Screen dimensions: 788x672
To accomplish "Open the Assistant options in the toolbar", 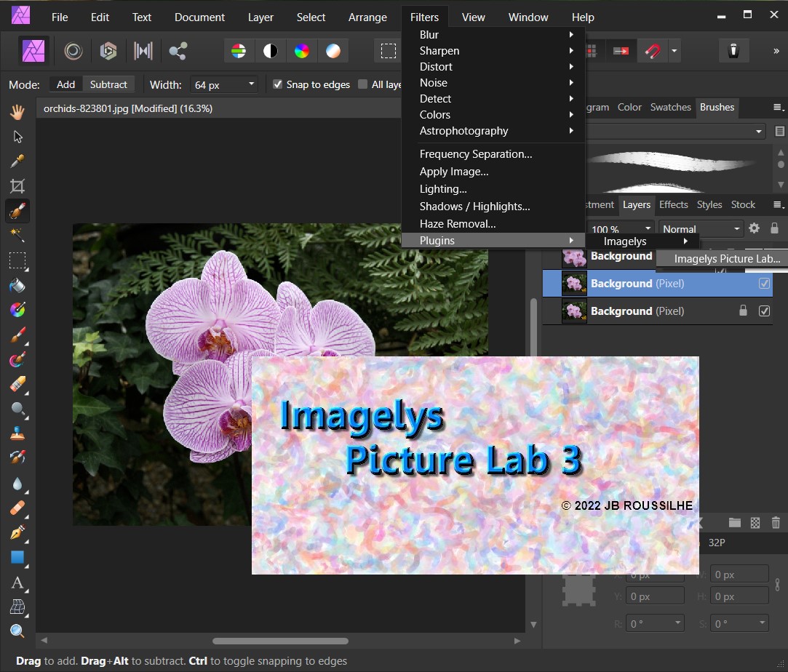I will pyautogui.click(x=733, y=50).
